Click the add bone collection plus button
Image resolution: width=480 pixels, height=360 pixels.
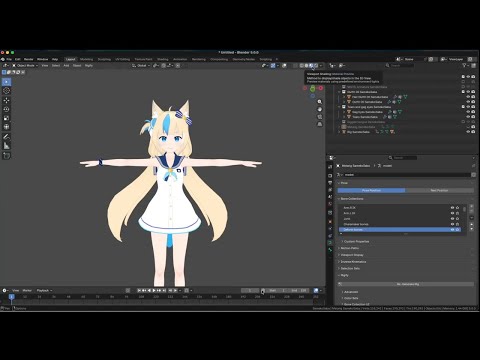(x=472, y=206)
